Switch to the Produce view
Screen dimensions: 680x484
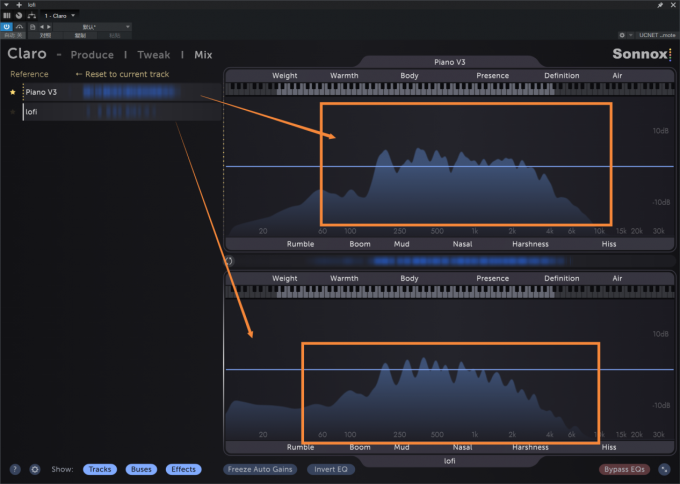coord(92,55)
